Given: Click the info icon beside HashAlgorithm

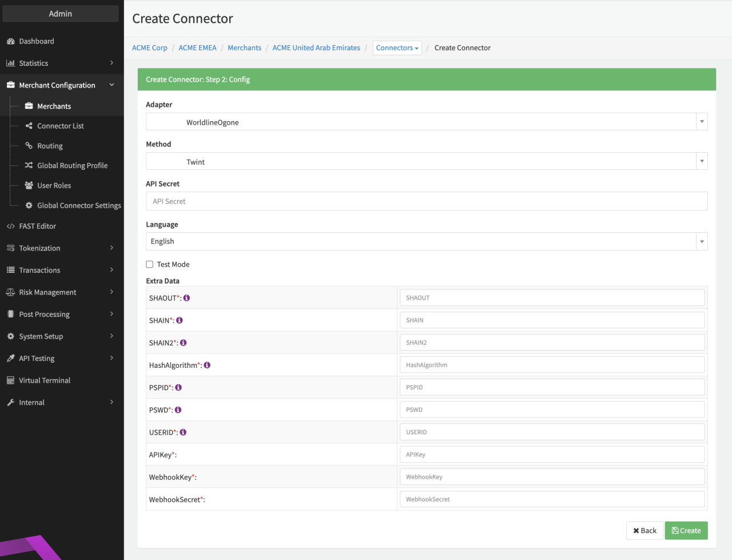Looking at the screenshot, I should tap(207, 365).
